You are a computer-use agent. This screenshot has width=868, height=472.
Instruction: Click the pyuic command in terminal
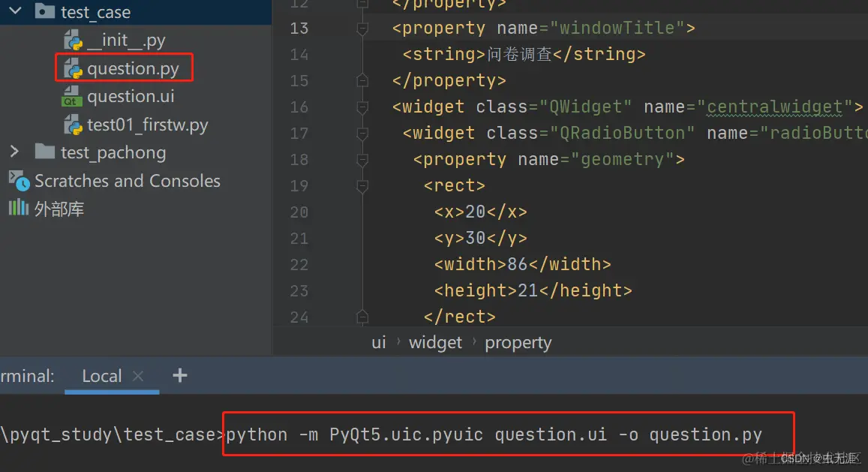coord(494,435)
